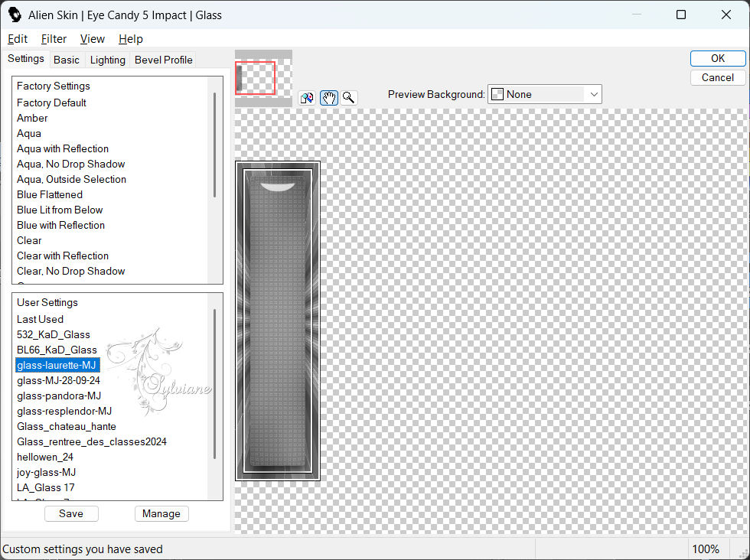The image size is (750, 560).
Task: Select the plain Aqua preset
Action: point(29,133)
